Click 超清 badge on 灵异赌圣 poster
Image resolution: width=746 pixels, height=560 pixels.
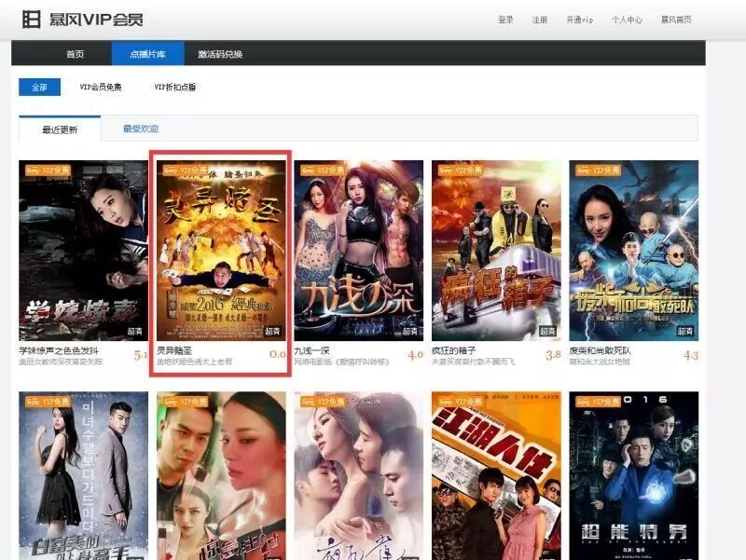pyautogui.click(x=272, y=331)
